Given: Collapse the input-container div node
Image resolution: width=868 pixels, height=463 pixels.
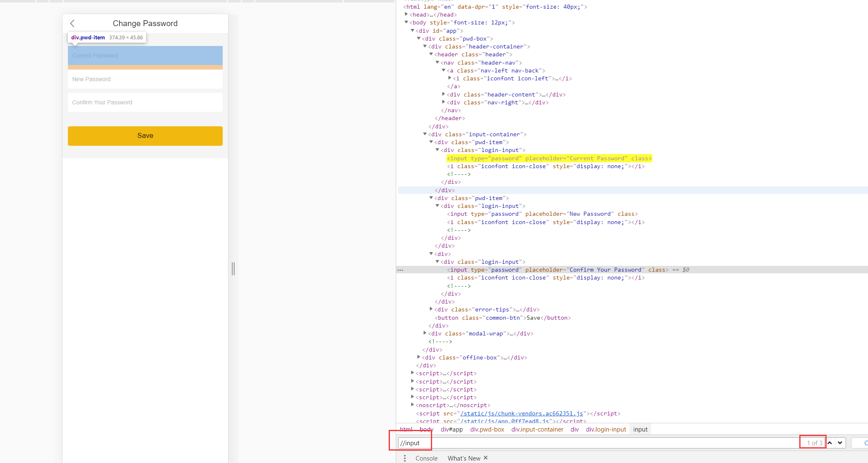Looking at the screenshot, I should (425, 134).
